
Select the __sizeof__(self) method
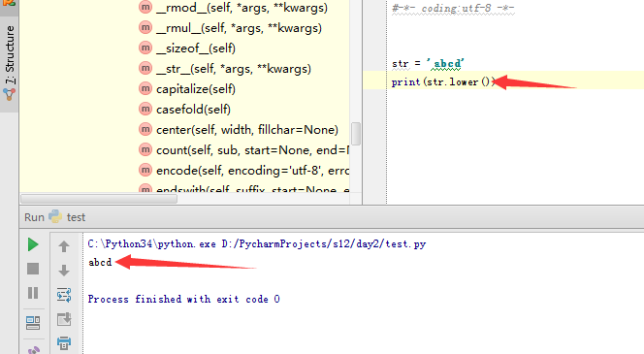[196, 48]
